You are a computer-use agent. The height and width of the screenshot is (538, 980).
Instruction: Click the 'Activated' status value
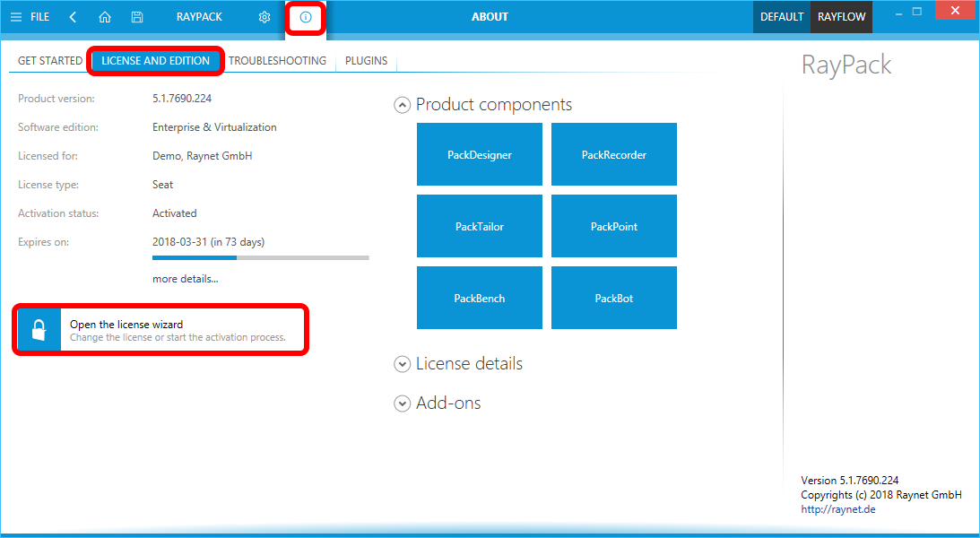(x=174, y=213)
